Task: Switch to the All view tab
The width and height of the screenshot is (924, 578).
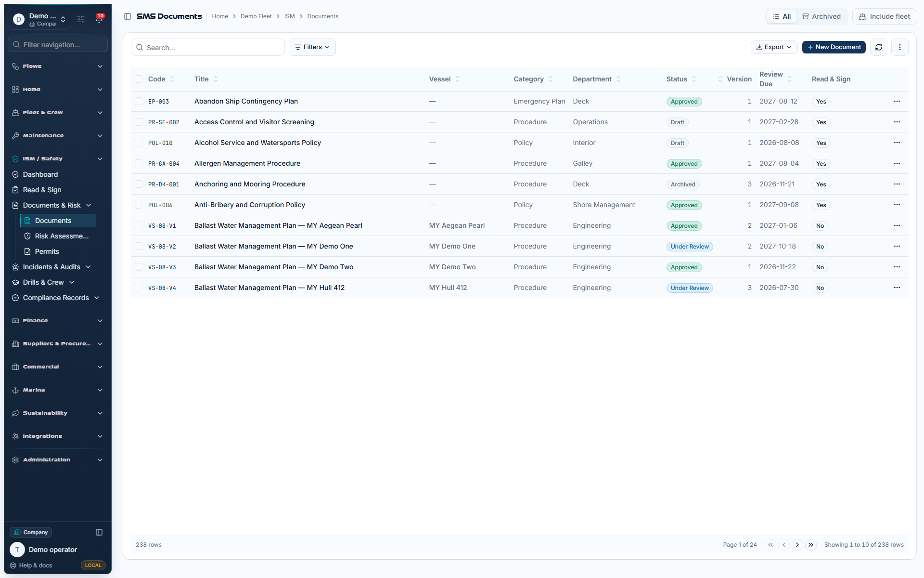Action: pos(782,16)
